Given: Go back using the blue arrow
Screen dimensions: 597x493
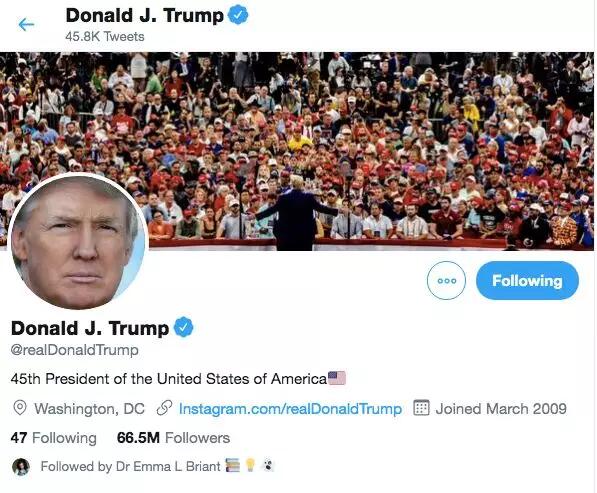Looking at the screenshot, I should coord(26,25).
